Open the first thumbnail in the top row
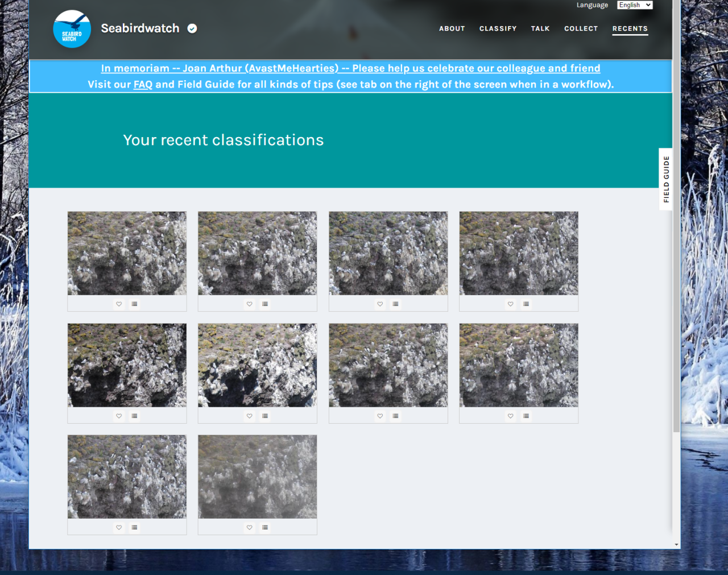Viewport: 728px width, 575px height. pyautogui.click(x=127, y=253)
